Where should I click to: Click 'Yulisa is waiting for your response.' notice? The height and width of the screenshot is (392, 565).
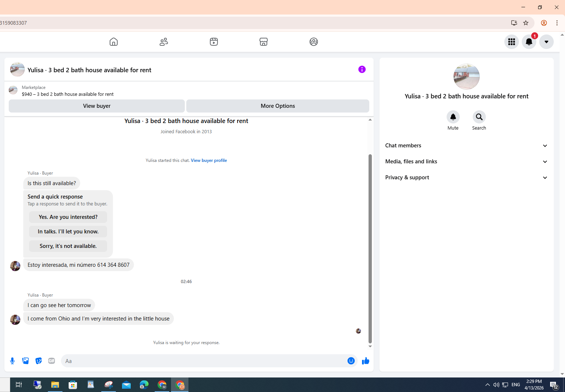point(186,343)
